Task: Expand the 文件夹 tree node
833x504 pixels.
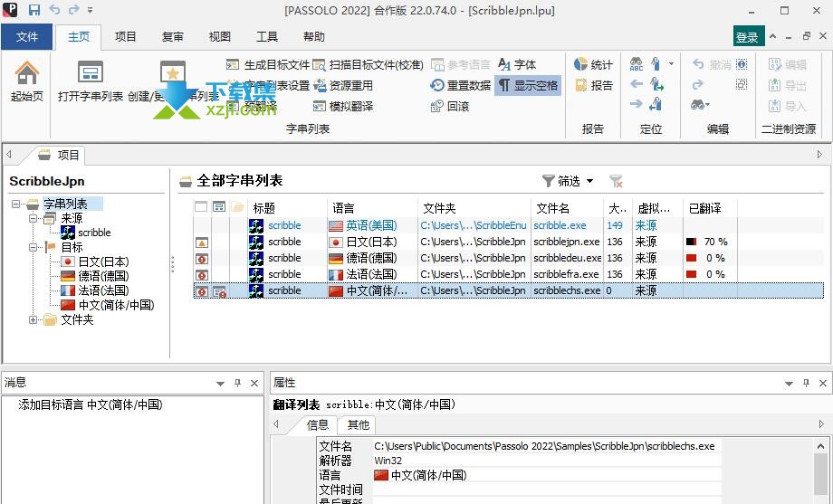Action: [x=33, y=319]
